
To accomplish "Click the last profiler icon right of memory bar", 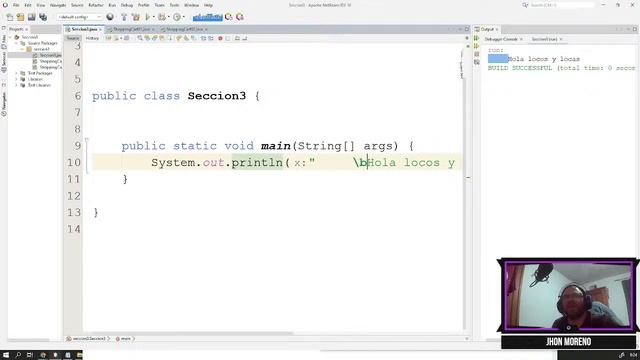I will (240, 17).
